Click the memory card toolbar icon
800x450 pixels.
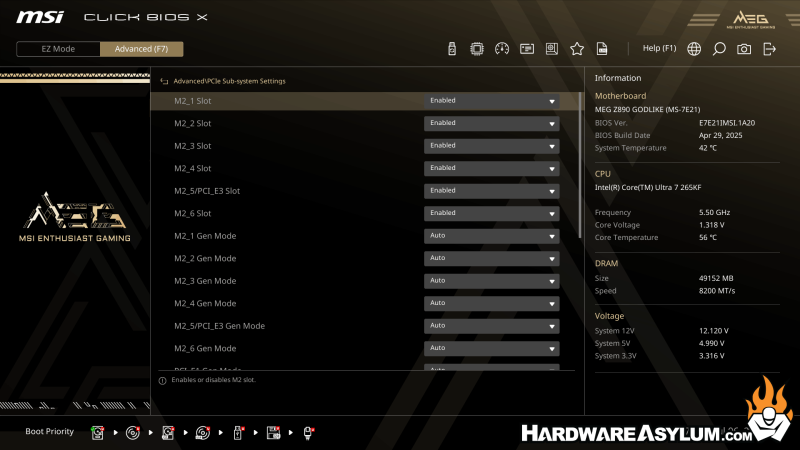coord(527,49)
